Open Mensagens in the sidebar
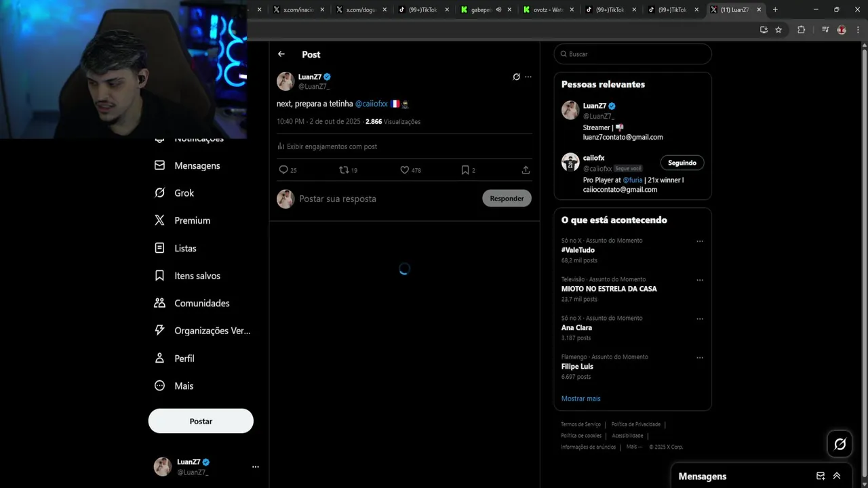The width and height of the screenshot is (868, 488). pos(187,165)
